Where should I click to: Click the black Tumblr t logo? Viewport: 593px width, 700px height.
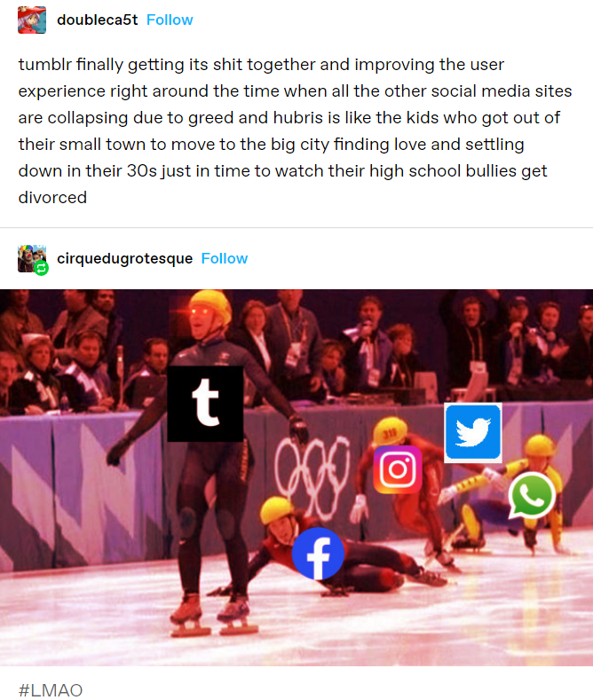tap(205, 404)
